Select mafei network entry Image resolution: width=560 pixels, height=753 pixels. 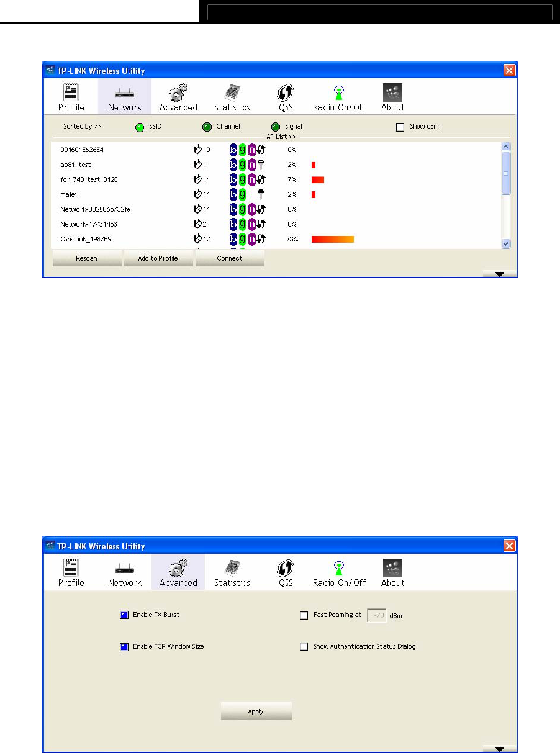tap(68, 194)
